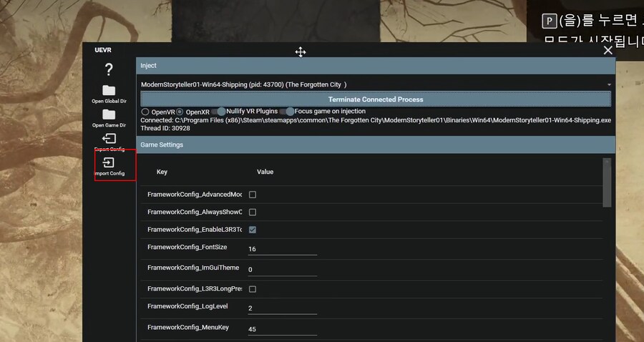
Task: Click the Thread ID: 30928 text
Action: tap(165, 128)
